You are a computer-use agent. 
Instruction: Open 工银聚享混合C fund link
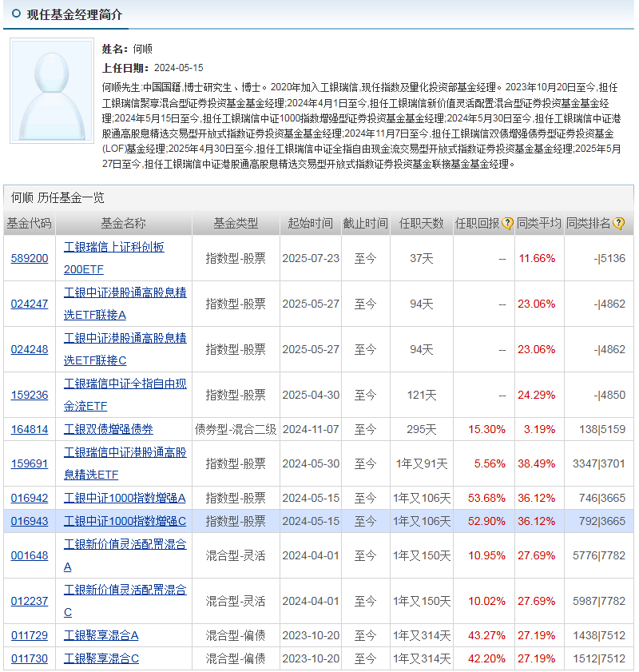click(101, 658)
